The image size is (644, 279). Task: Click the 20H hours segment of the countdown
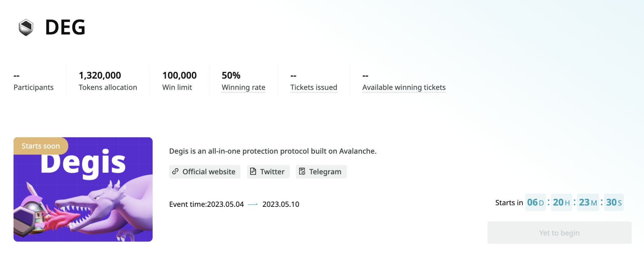coord(561,202)
